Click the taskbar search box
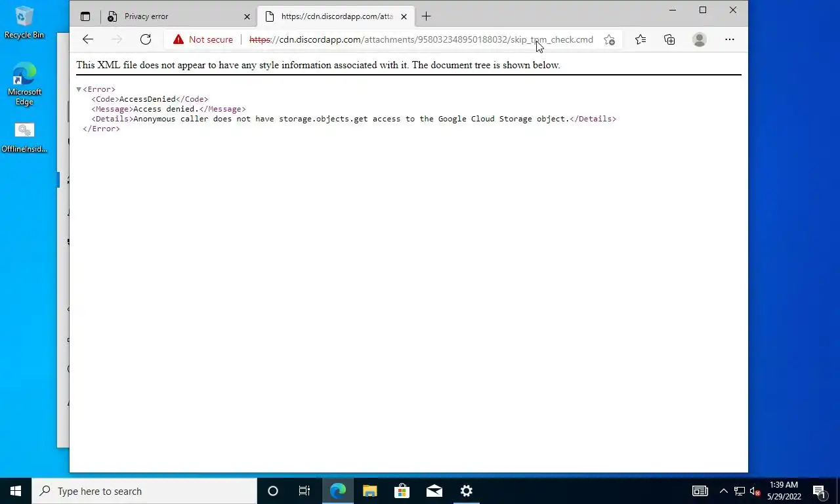Viewport: 840px width, 504px height. point(144,491)
